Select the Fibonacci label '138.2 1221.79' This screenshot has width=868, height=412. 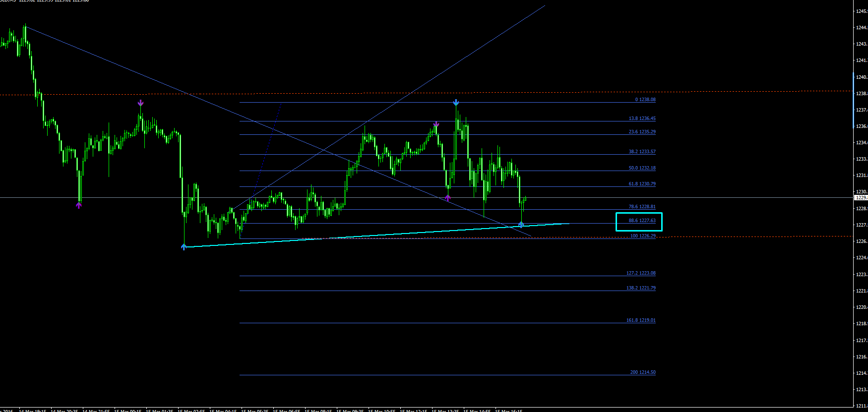tap(641, 288)
